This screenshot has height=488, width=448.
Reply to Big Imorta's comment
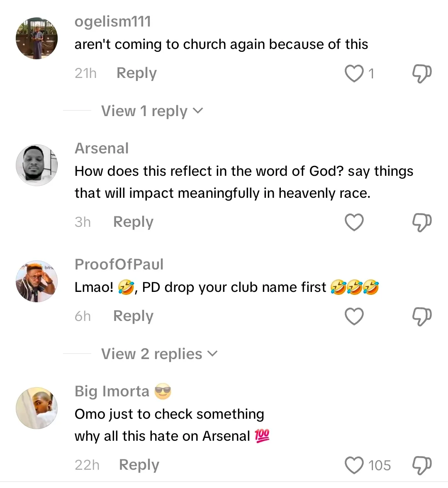coord(139,465)
